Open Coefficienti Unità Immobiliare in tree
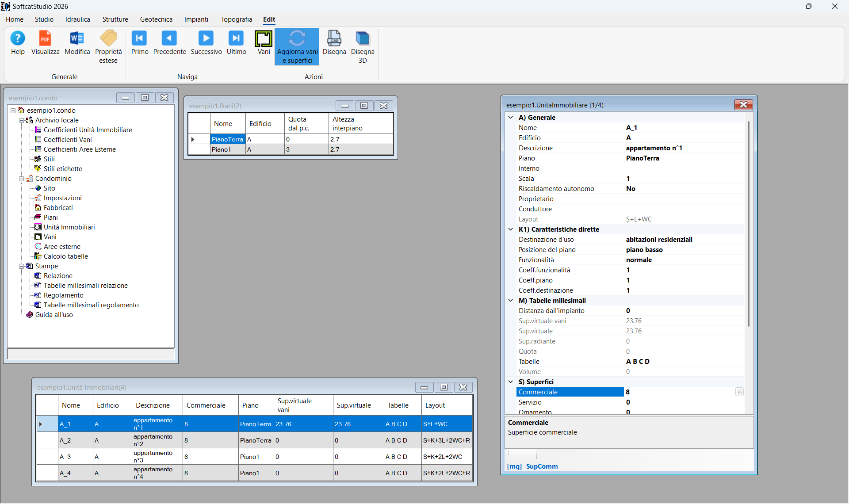Image resolution: width=849 pixels, height=504 pixels. tap(88, 130)
